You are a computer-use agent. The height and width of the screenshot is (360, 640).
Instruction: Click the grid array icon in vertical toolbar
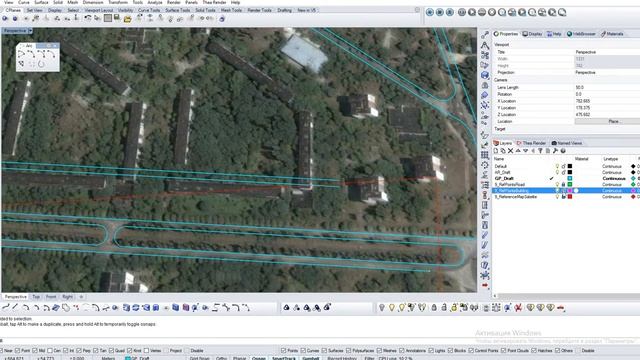(x=485, y=155)
